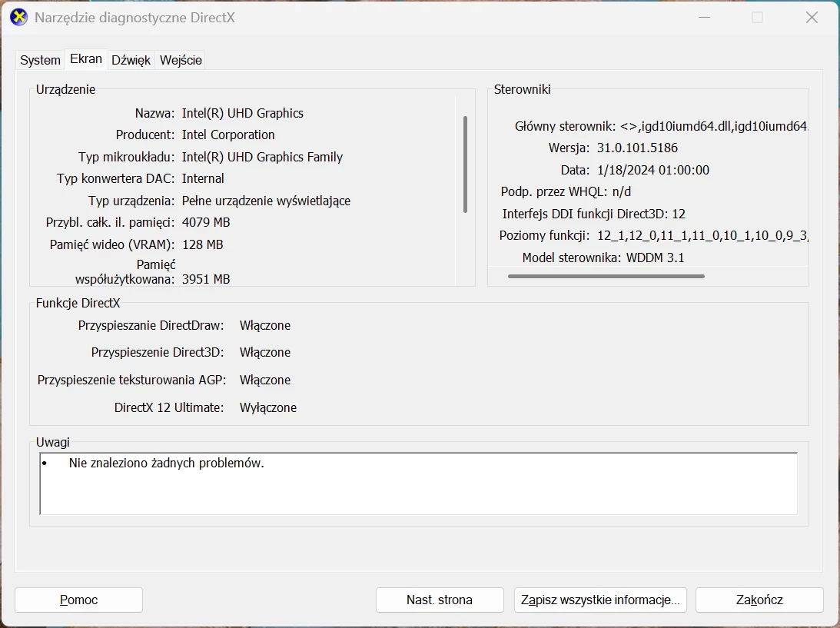Click the Główny sterownik file list value
The width and height of the screenshot is (840, 628).
(714, 126)
